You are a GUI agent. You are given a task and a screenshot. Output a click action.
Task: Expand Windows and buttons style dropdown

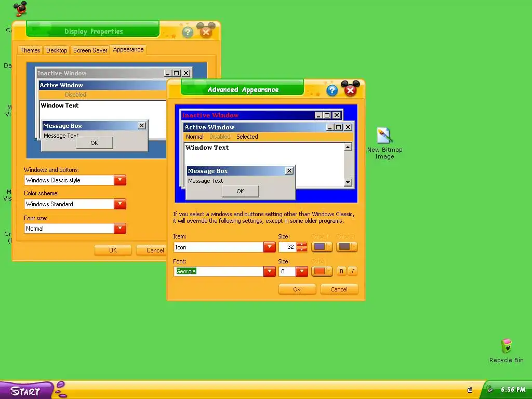[120, 180]
